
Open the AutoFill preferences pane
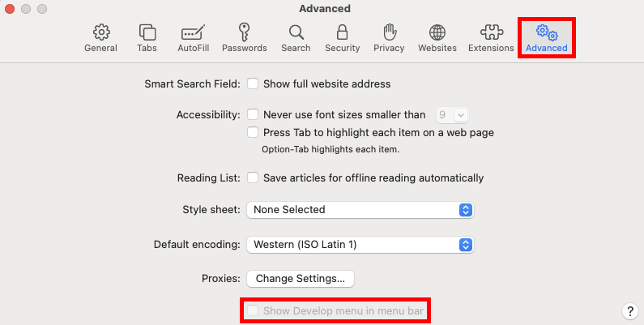(193, 38)
